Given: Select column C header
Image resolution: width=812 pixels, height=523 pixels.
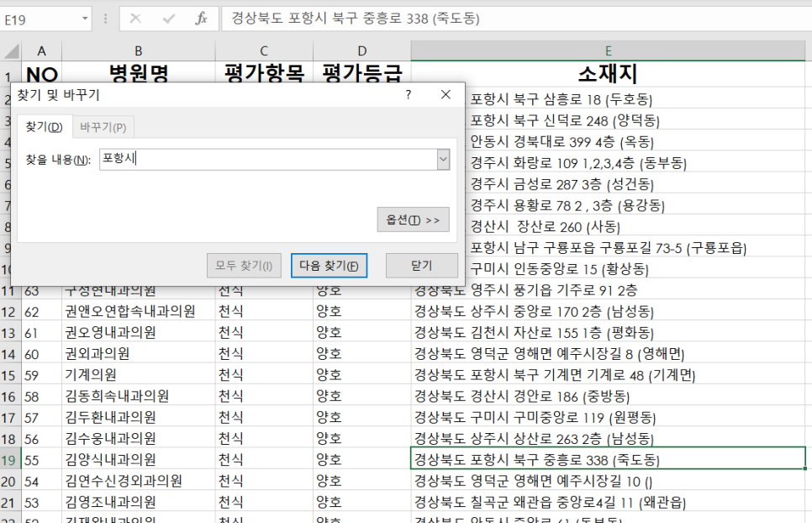Looking at the screenshot, I should tap(264, 51).
